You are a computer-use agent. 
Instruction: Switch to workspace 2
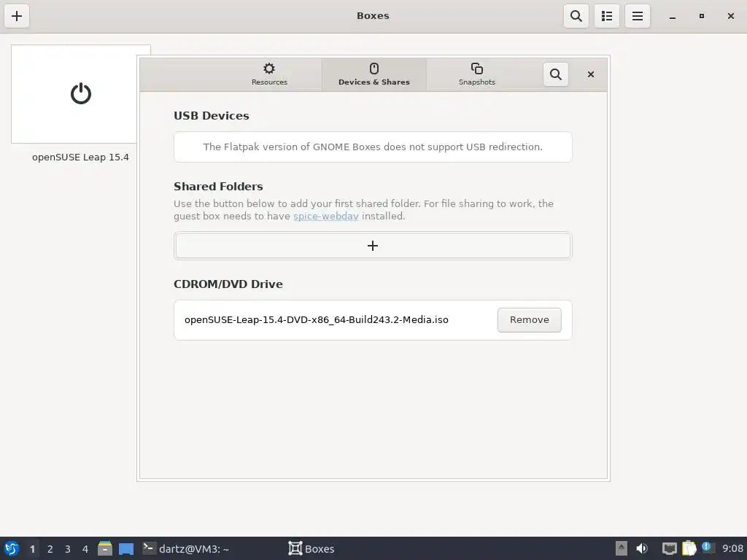(50, 549)
